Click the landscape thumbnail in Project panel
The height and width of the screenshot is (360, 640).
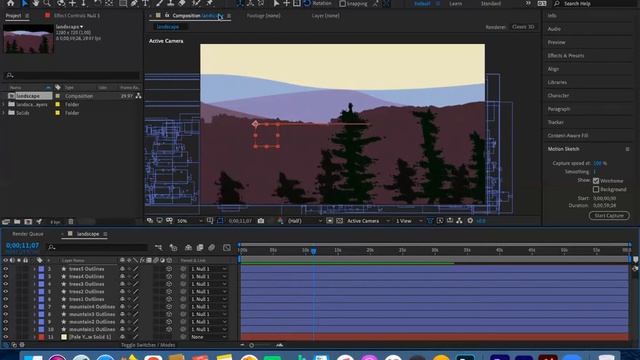pyautogui.click(x=29, y=39)
